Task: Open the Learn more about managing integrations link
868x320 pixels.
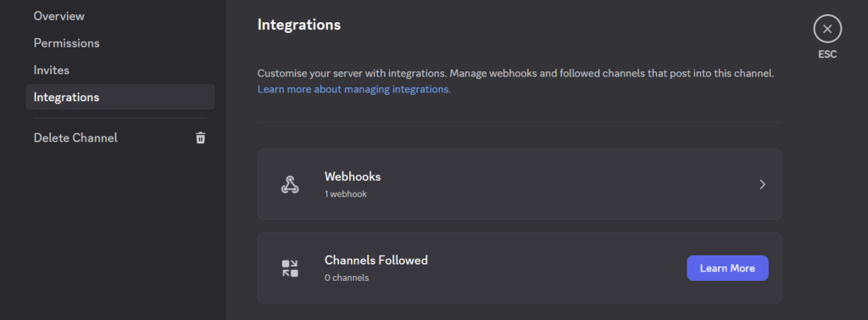Action: coord(354,89)
